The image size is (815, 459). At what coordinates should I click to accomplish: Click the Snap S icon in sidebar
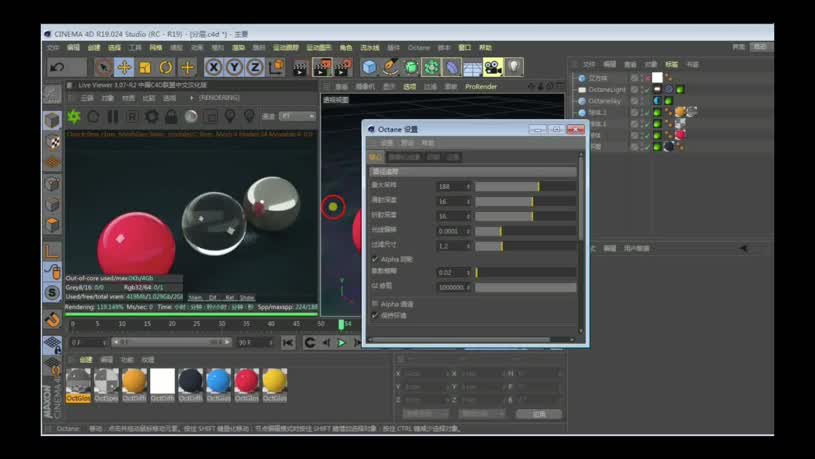52,293
